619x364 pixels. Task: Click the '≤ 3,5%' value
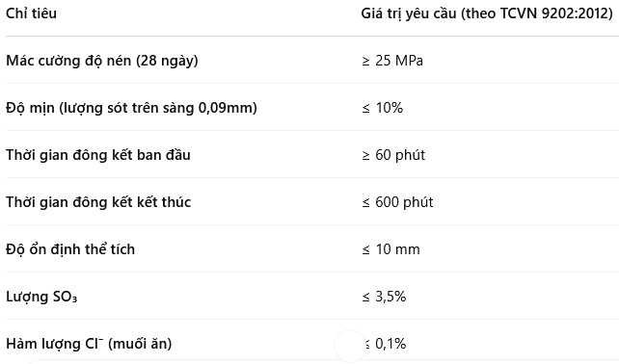coord(384,297)
